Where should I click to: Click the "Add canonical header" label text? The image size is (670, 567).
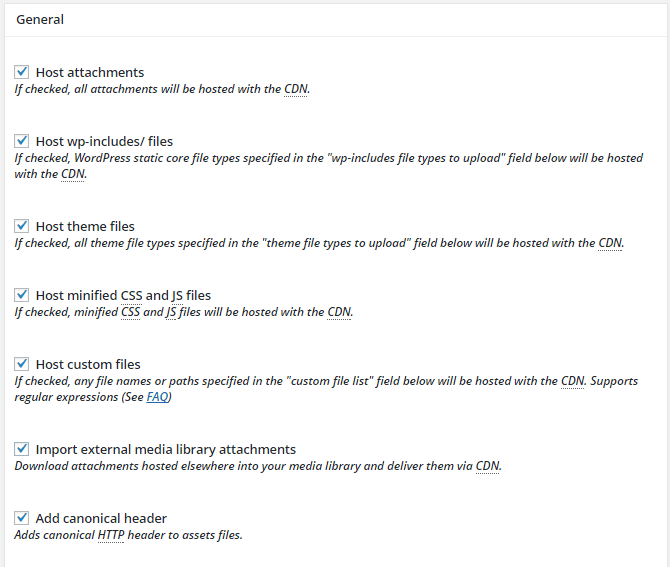click(101, 518)
